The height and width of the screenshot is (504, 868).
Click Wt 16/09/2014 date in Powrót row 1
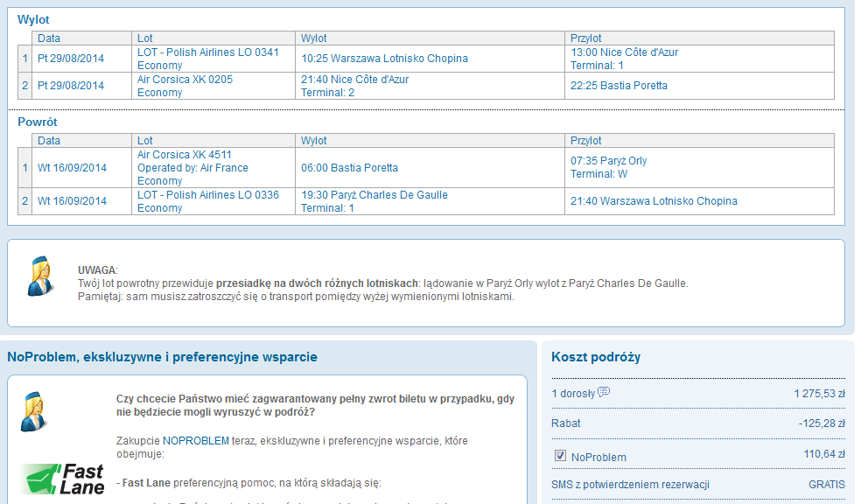pos(72,168)
